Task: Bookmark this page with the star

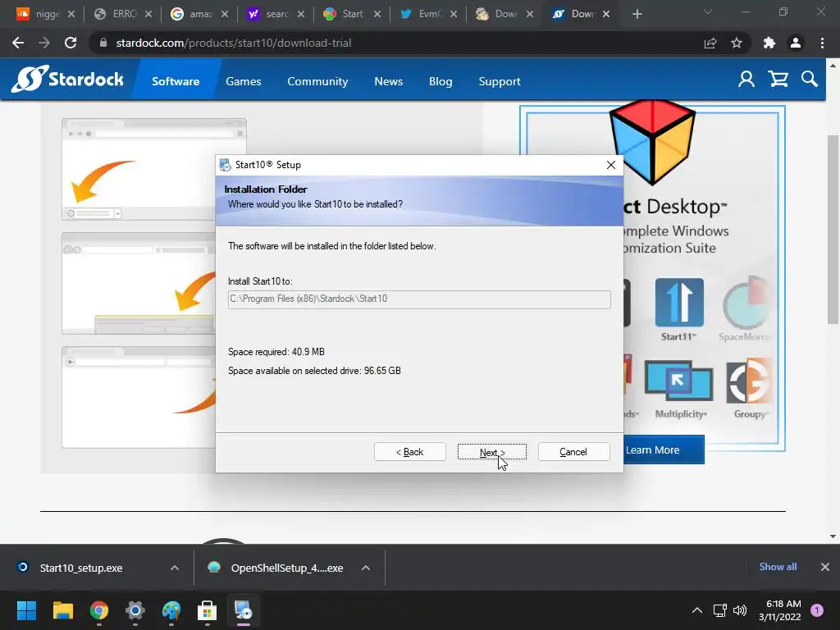Action: click(737, 43)
